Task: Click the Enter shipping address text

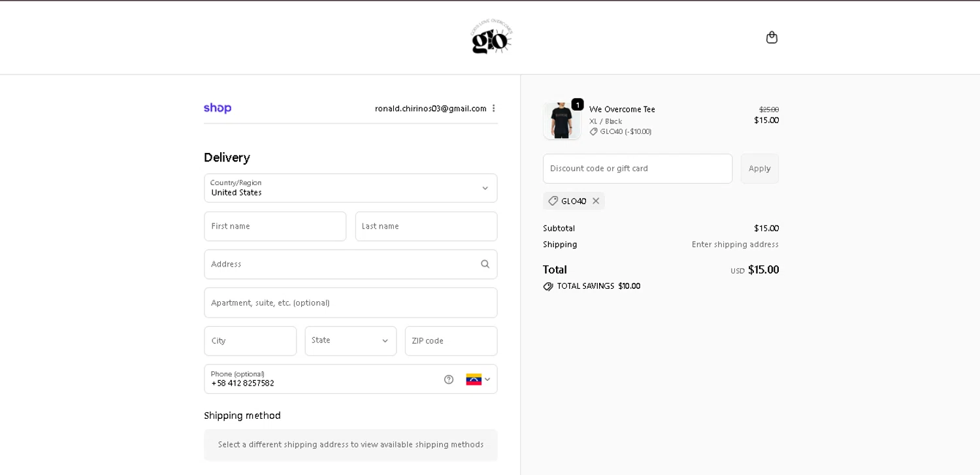Action: pos(735,244)
